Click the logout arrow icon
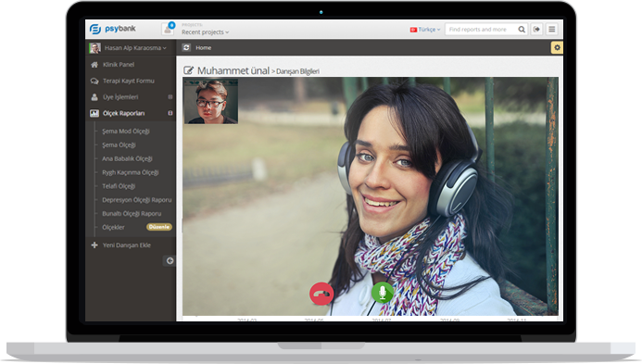This screenshot has height=364, width=642. point(536,29)
